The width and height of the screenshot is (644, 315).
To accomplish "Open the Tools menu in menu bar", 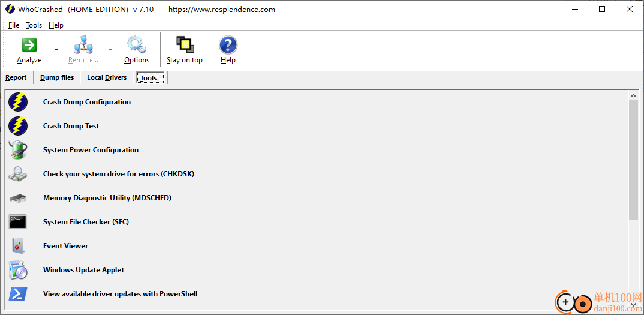I will tap(34, 25).
